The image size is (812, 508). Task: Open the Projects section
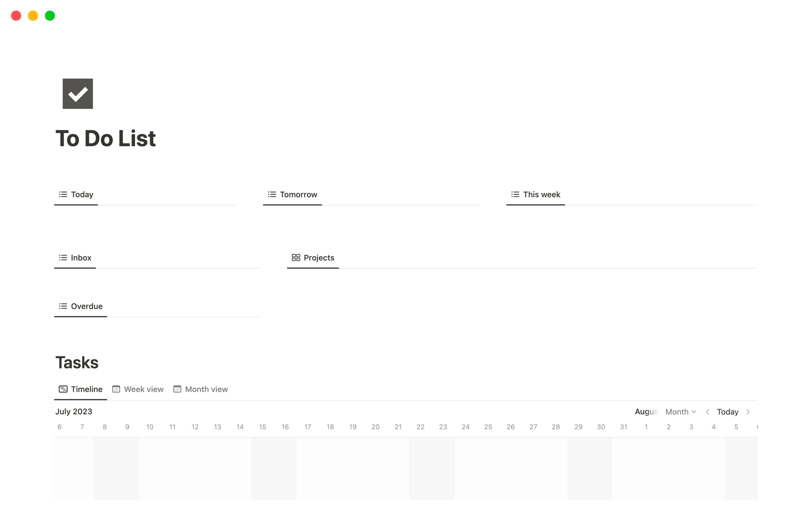coord(313,257)
